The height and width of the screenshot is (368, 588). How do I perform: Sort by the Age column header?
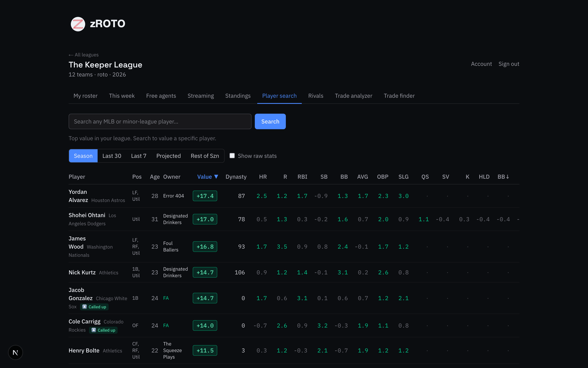click(x=155, y=177)
